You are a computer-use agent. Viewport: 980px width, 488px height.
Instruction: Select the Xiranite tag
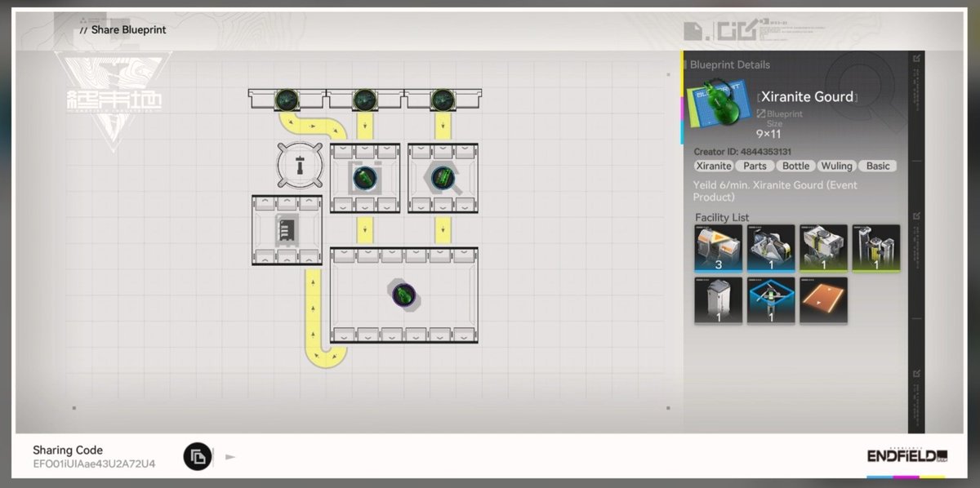coord(713,166)
